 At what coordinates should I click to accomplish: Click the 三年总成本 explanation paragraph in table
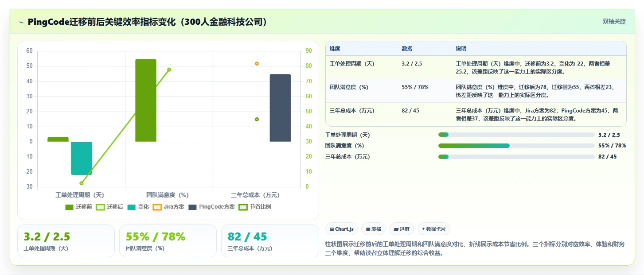pos(537,115)
